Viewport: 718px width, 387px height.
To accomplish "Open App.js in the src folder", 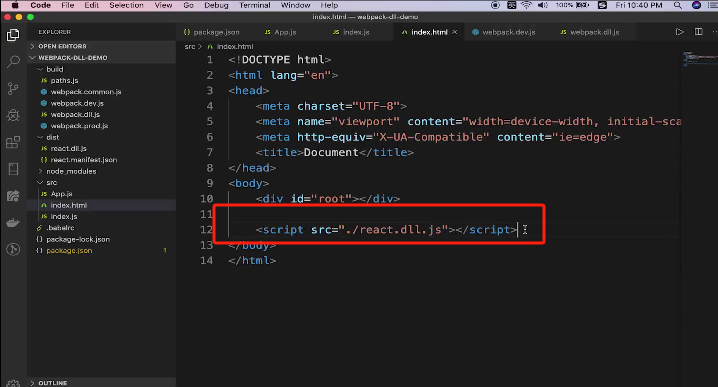I will coord(102,194).
